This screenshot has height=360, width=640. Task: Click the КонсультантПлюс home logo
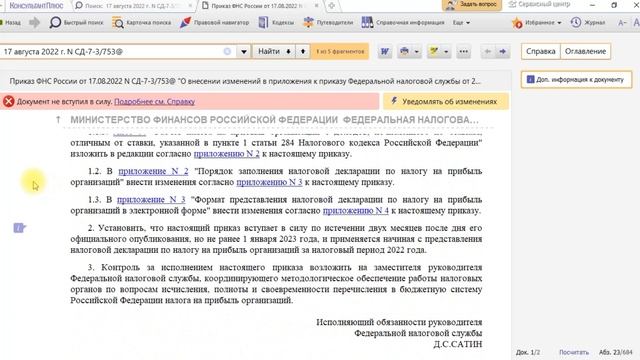pyautogui.click(x=36, y=5)
